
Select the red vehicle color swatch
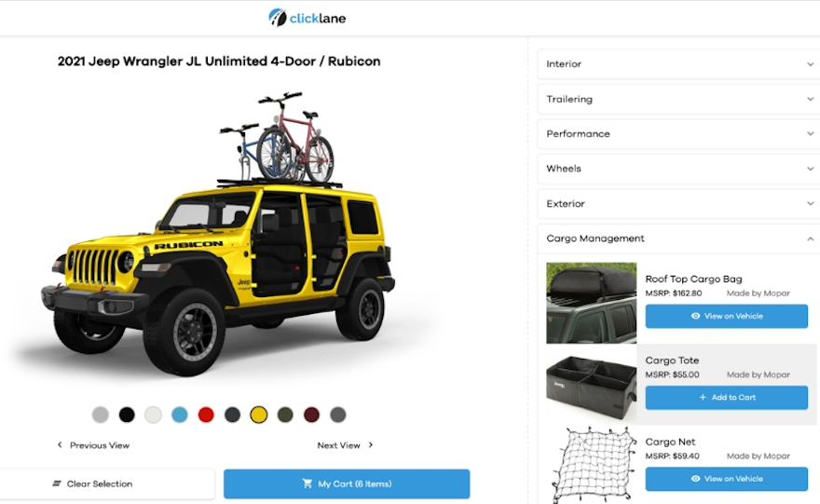coord(206,415)
